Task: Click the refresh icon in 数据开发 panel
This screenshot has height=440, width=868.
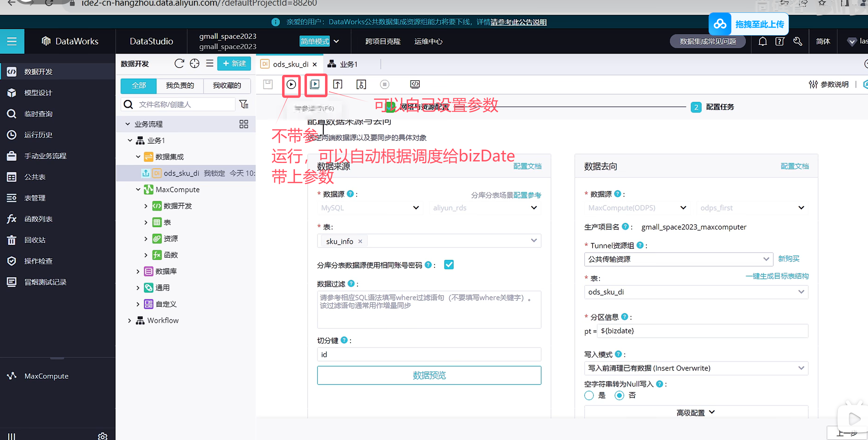Action: 179,63
